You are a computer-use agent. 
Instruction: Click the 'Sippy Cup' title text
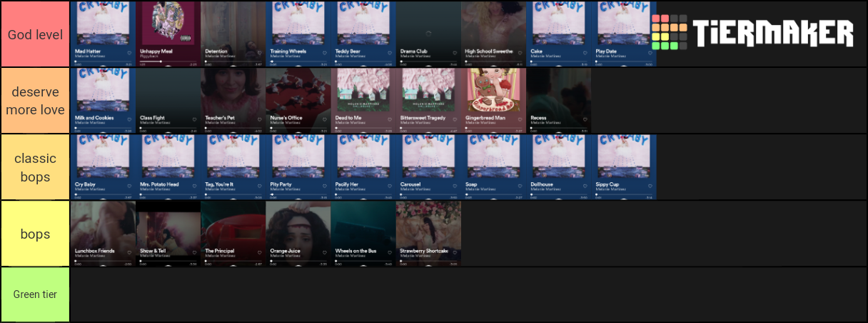(607, 184)
